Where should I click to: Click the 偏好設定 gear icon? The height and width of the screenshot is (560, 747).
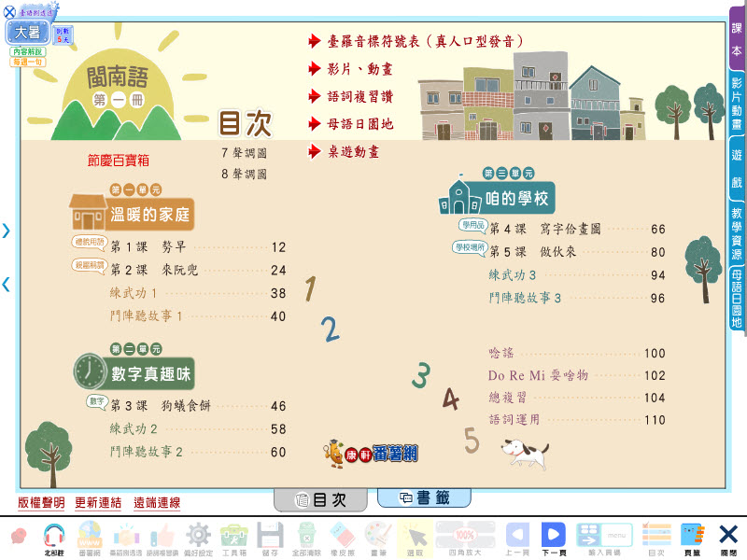click(197, 536)
